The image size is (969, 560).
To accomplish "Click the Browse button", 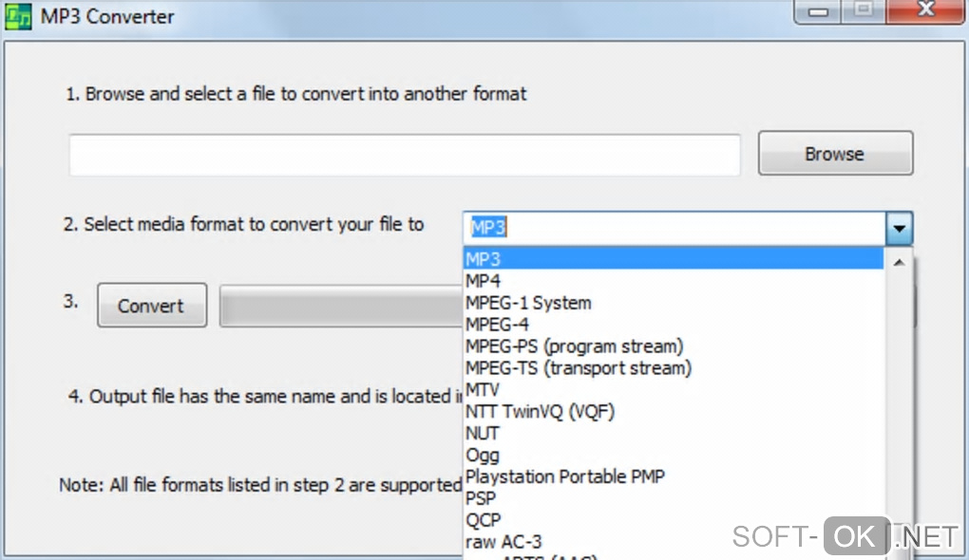I will (834, 154).
